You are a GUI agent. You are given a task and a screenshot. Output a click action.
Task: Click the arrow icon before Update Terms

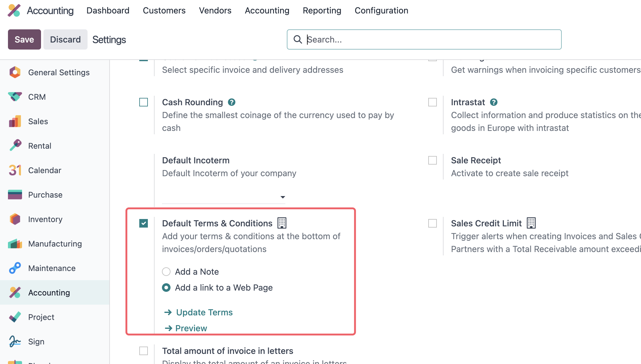tap(168, 312)
